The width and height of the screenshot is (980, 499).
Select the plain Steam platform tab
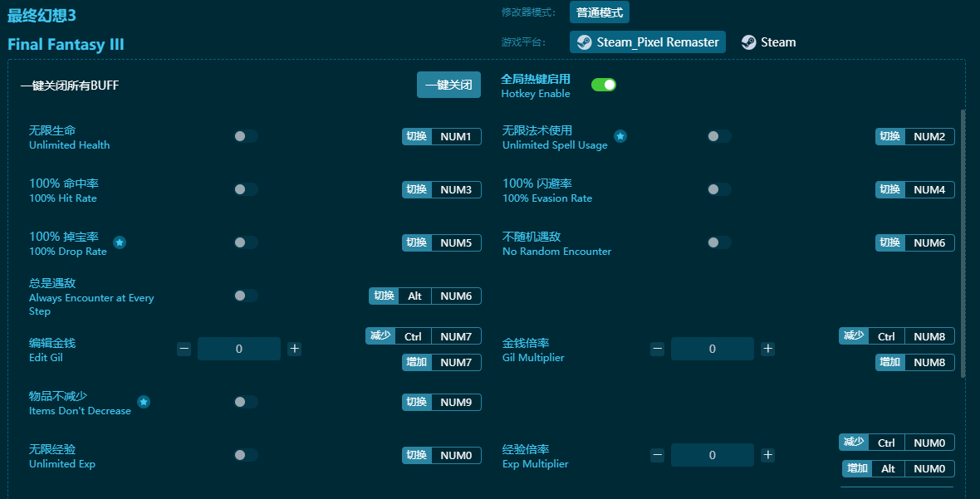tap(768, 42)
